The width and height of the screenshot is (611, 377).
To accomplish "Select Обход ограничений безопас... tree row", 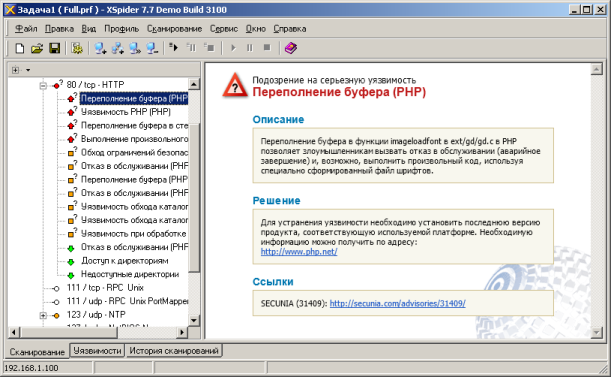I will tap(134, 152).
